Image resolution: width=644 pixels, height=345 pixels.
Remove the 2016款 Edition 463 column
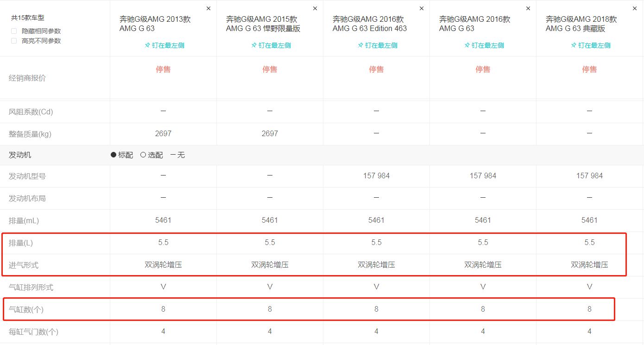tap(422, 8)
